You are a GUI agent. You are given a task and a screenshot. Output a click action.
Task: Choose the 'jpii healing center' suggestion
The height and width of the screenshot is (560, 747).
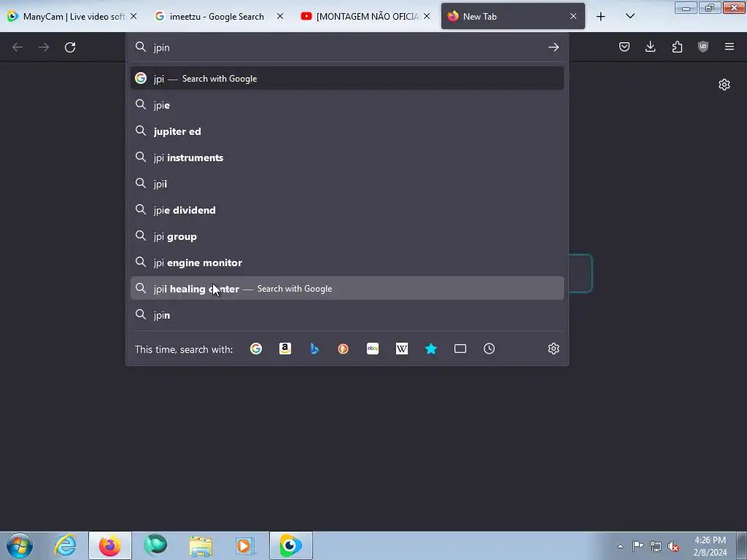point(347,289)
